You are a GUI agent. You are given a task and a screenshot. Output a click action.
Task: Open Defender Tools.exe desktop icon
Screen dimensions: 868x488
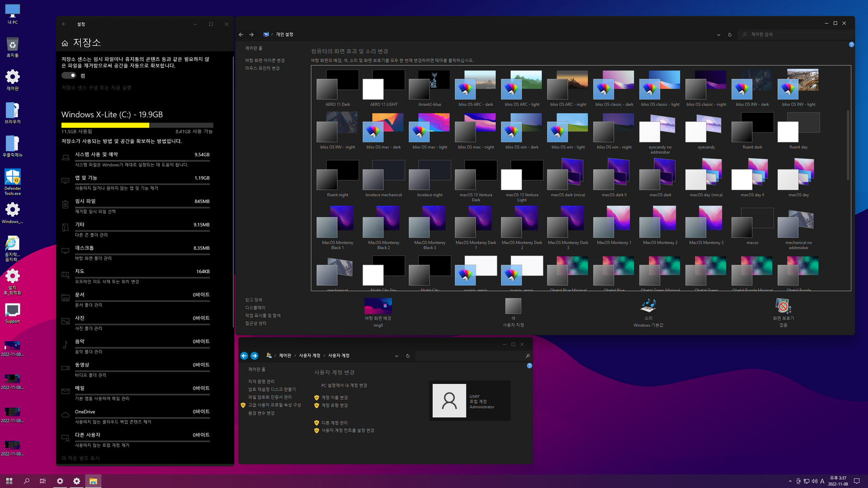pyautogui.click(x=13, y=182)
